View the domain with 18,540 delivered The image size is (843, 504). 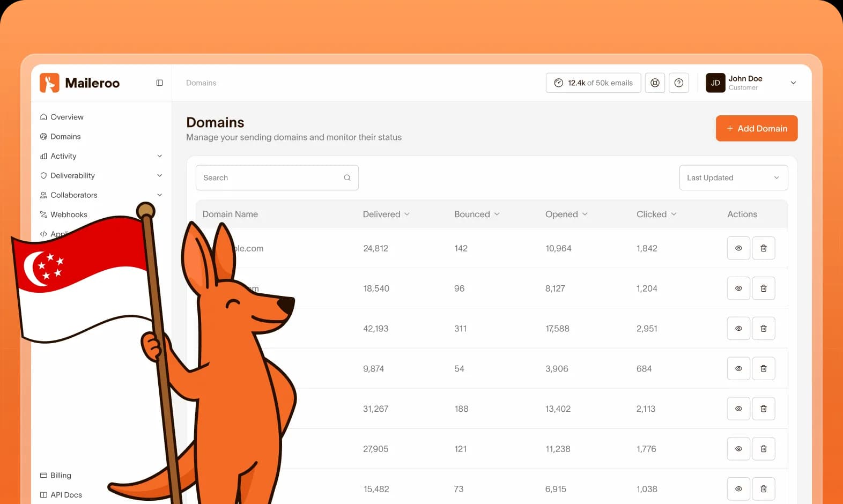[x=738, y=288]
